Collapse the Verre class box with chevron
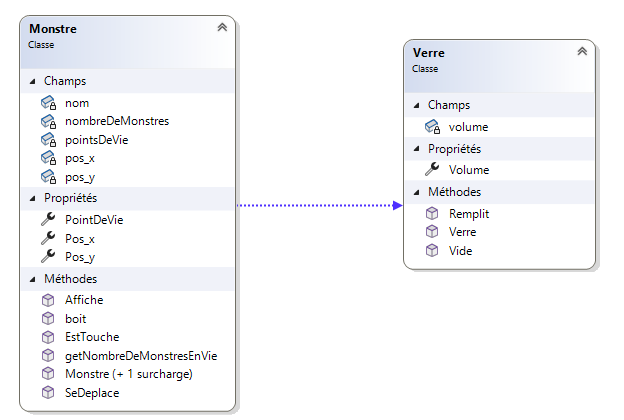This screenshot has width=624, height=420. 581,52
